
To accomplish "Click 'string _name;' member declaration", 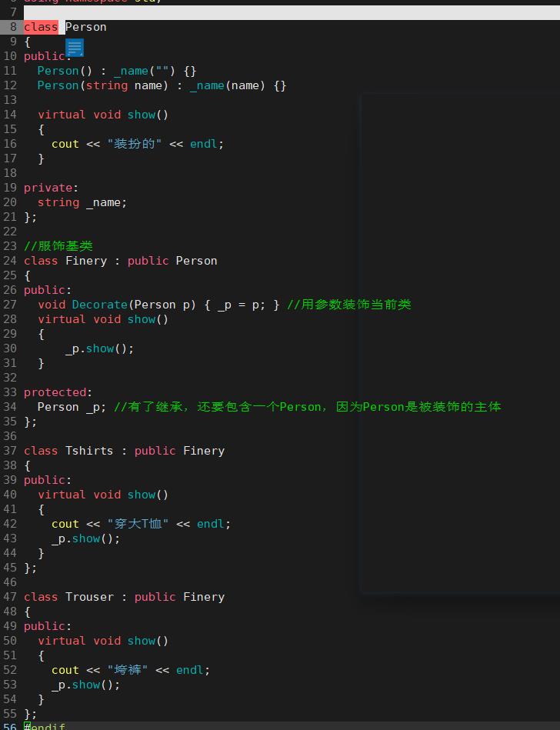I will tap(82, 202).
